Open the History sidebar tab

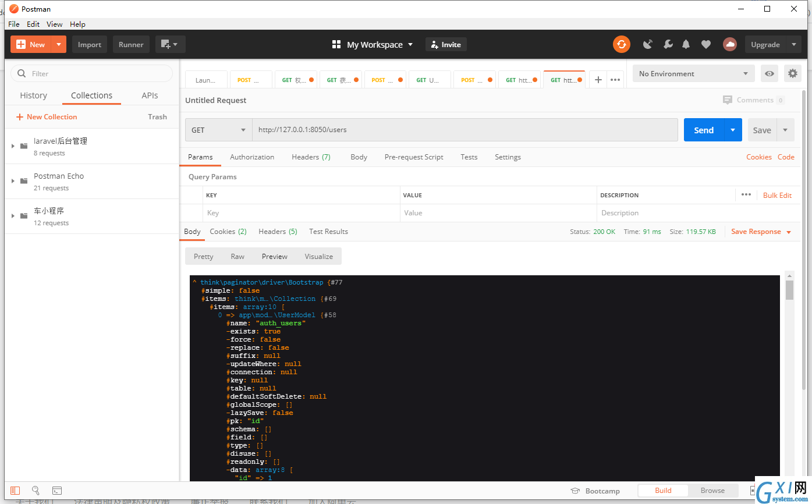tap(33, 95)
